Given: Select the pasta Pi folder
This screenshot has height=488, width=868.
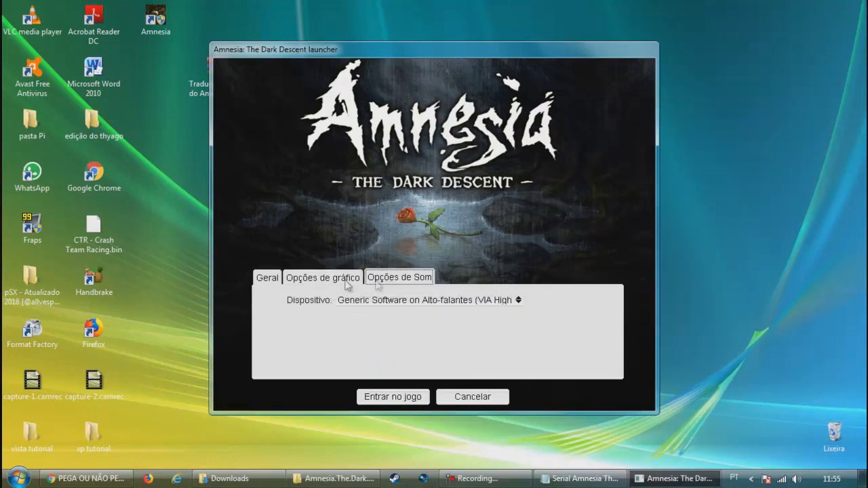Looking at the screenshot, I should tap(32, 124).
